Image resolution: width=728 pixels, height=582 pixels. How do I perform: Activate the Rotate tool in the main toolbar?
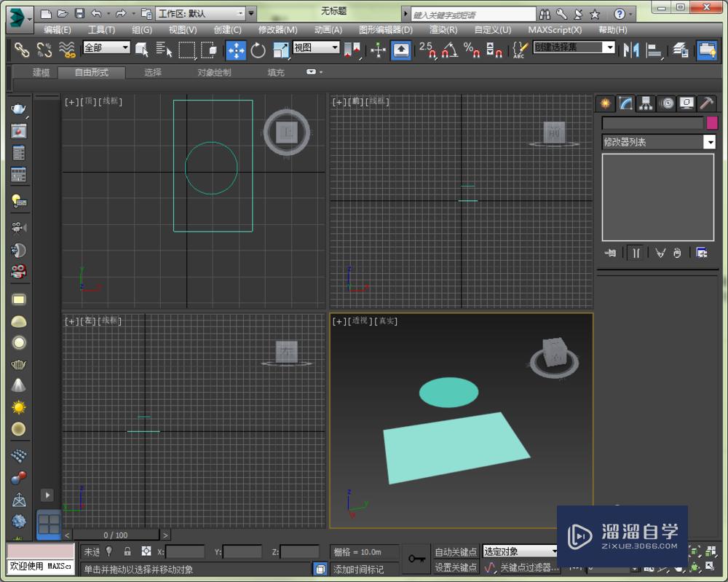[258, 50]
